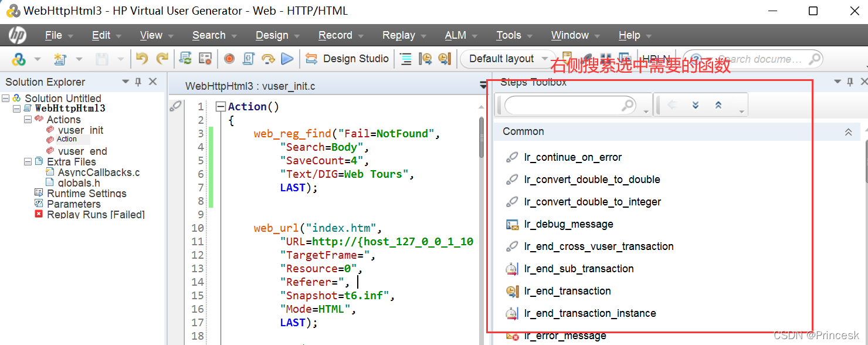Open Parameters node
The width and height of the screenshot is (868, 345).
point(74,204)
